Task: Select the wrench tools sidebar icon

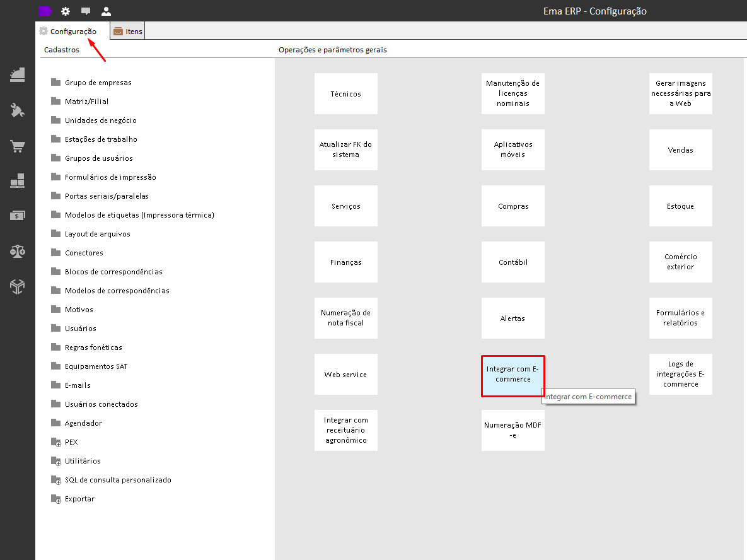Action: coord(18,110)
